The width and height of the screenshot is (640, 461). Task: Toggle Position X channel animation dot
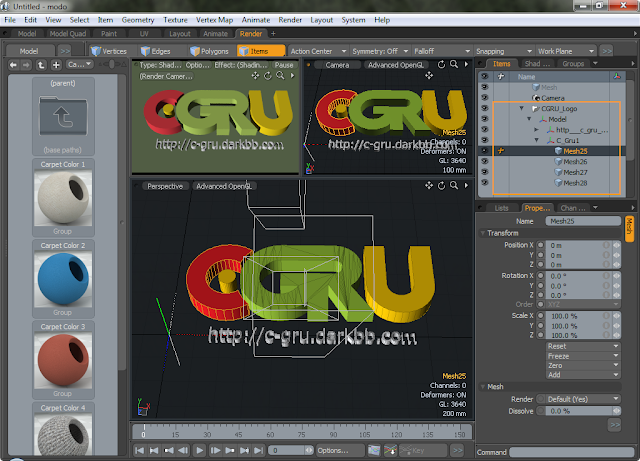click(541, 245)
